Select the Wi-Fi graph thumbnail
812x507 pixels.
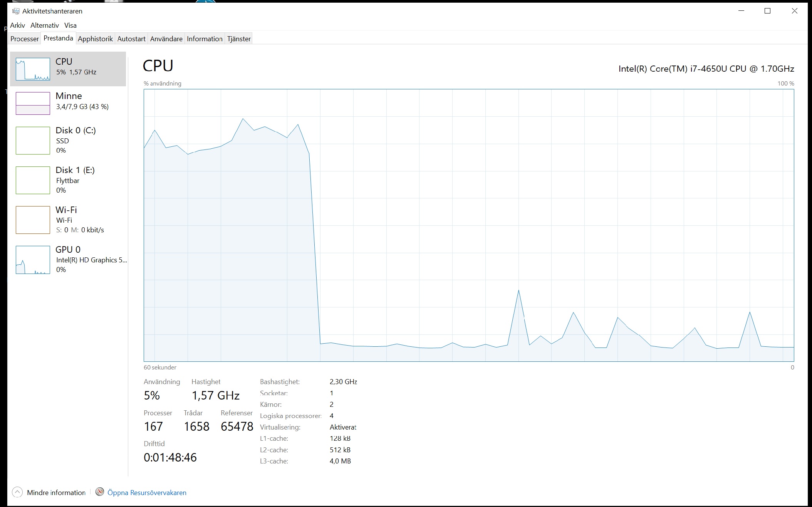33,220
